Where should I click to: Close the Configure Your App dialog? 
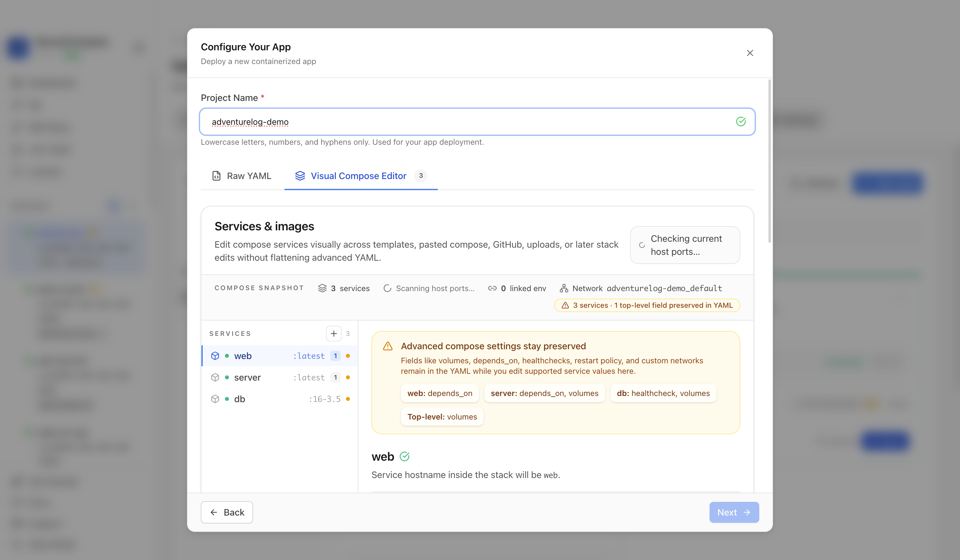[x=749, y=53]
